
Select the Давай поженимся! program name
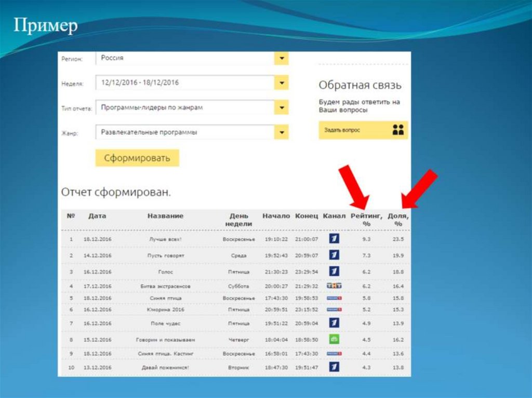(x=166, y=367)
